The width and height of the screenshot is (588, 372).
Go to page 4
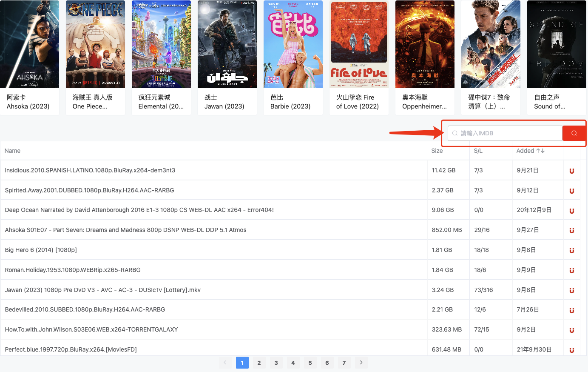click(293, 363)
